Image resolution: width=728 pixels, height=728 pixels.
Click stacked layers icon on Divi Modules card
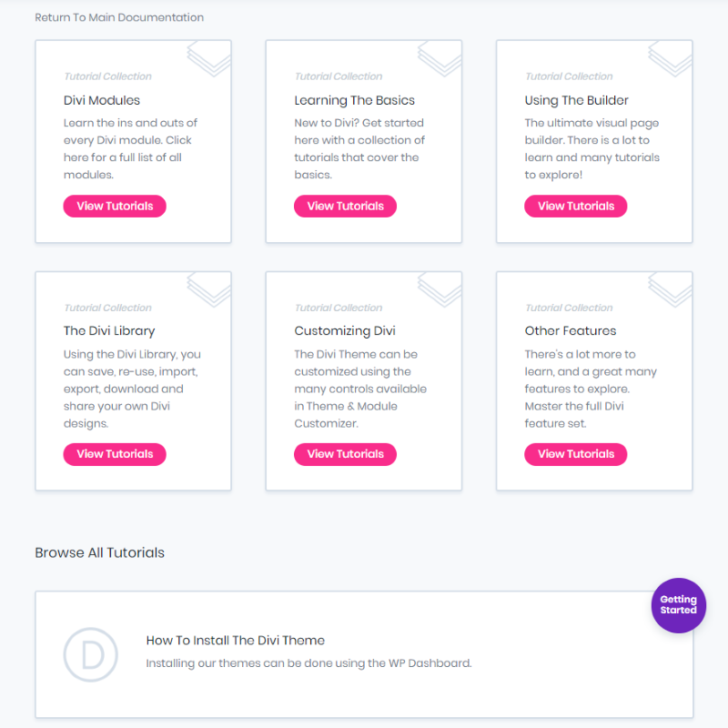click(209, 58)
